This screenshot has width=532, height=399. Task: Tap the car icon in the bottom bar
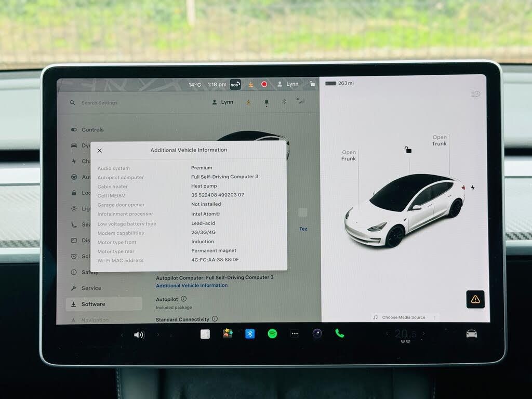coord(472,334)
